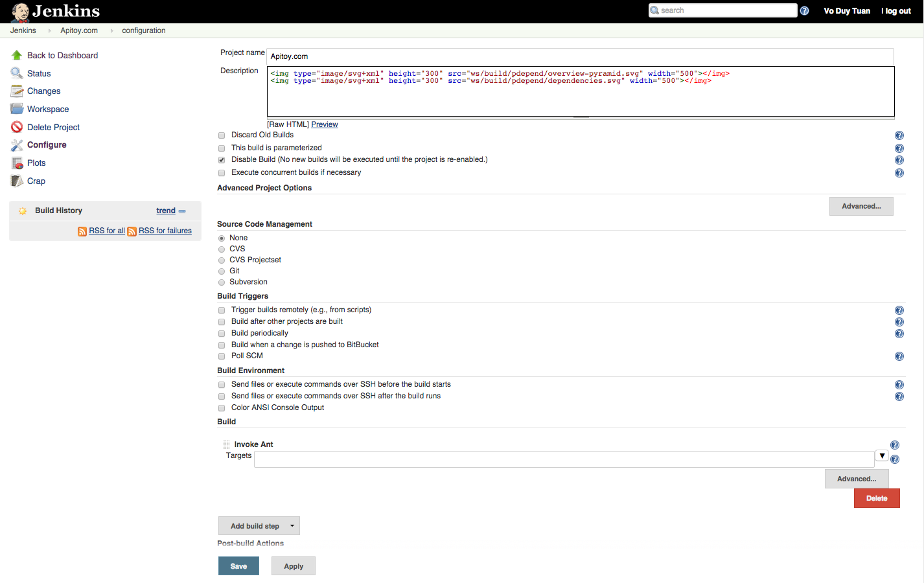Click the Save button
Screen dimensions: 924x583
238,566
